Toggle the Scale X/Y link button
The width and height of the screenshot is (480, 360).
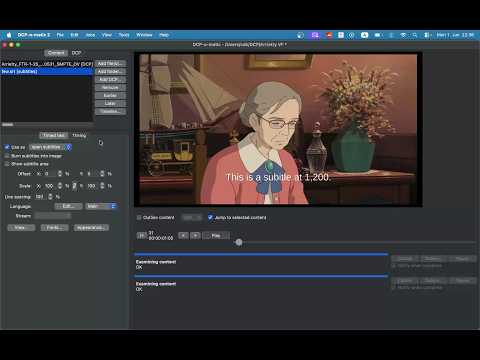pyautogui.click(x=75, y=186)
